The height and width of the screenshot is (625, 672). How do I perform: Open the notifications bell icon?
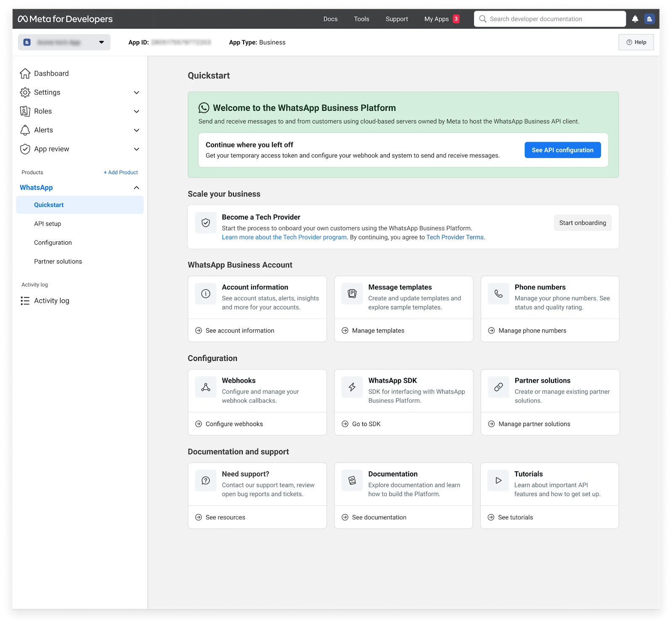(x=635, y=19)
